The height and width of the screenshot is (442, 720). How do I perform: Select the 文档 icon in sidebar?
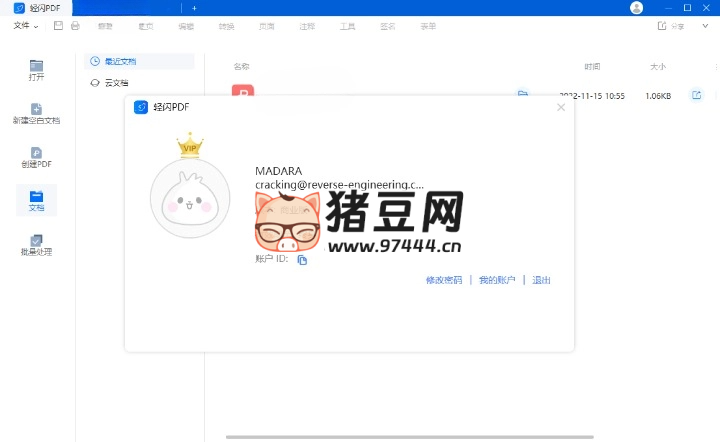tap(36, 201)
